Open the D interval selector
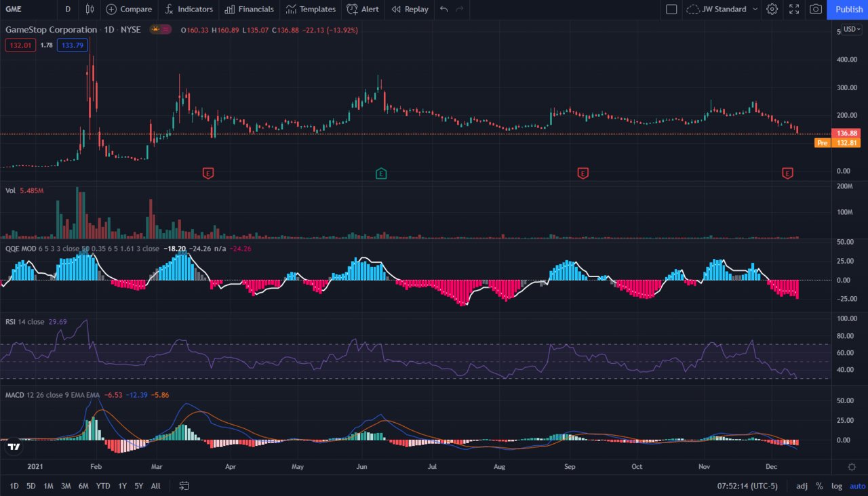The height and width of the screenshot is (496, 868). click(67, 9)
